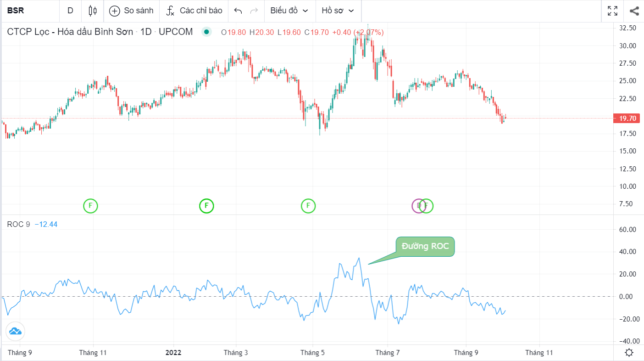The width and height of the screenshot is (644, 361).
Task: Expand the Biểu đồ dropdown
Action: pyautogui.click(x=289, y=11)
